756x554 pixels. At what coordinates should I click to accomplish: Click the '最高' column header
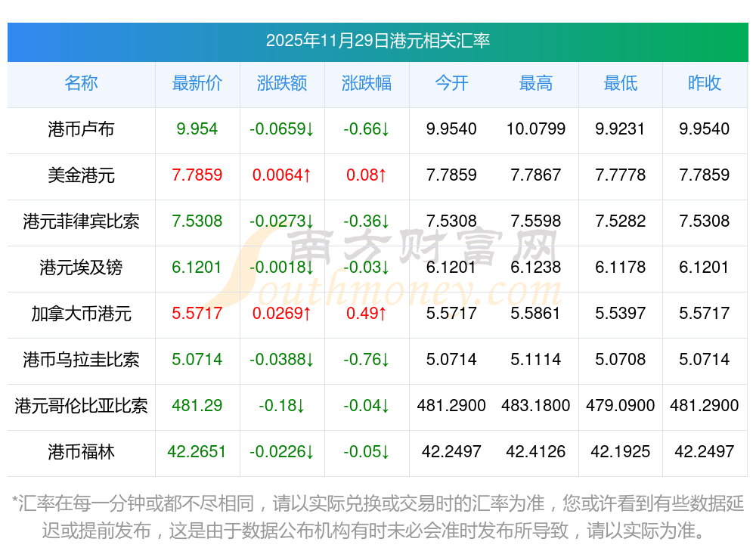(536, 83)
